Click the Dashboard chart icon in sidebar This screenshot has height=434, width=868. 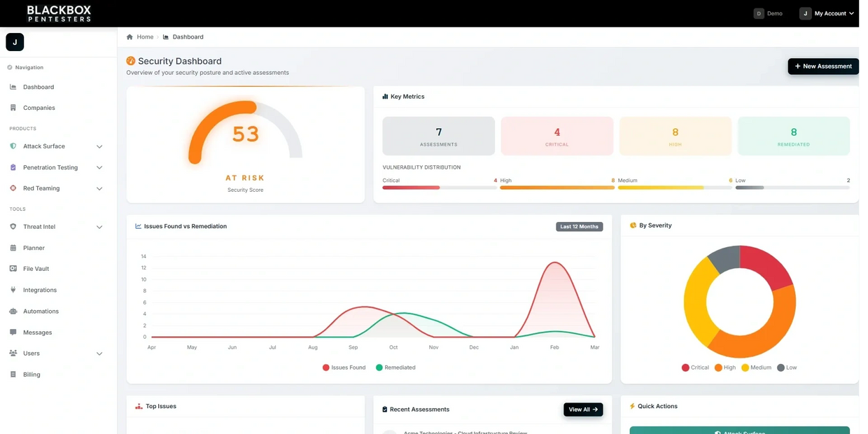[x=13, y=87]
